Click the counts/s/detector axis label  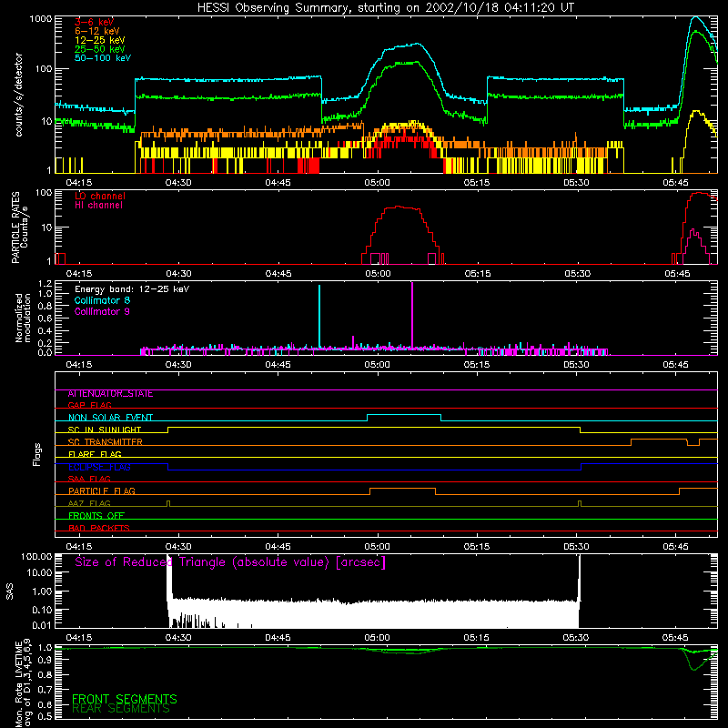coord(18,95)
